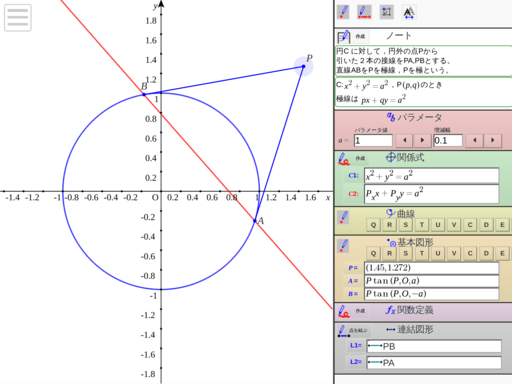Toggle the B= point label

353,294
